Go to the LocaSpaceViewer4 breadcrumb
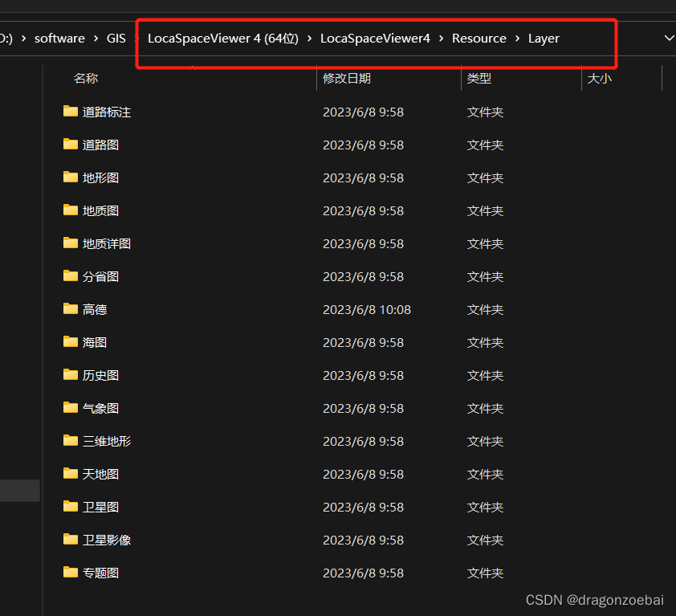 (x=375, y=39)
